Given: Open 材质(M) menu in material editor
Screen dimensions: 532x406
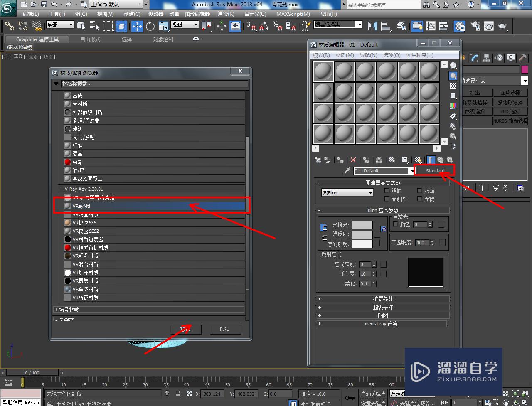Looking at the screenshot, I should (345, 55).
